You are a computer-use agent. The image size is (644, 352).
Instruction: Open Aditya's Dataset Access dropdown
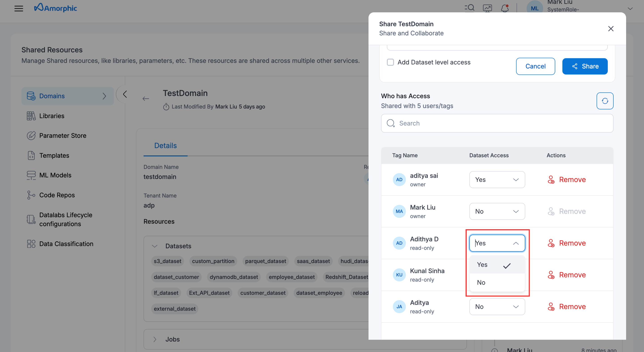497,307
